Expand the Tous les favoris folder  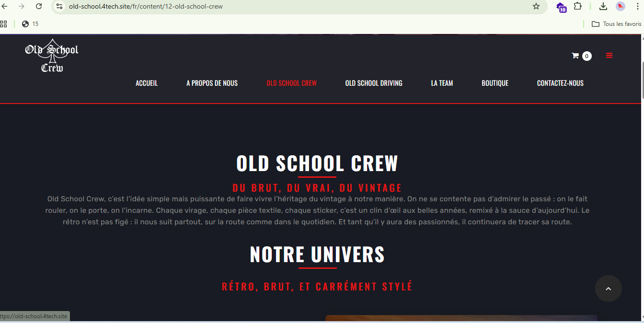pyautogui.click(x=616, y=24)
